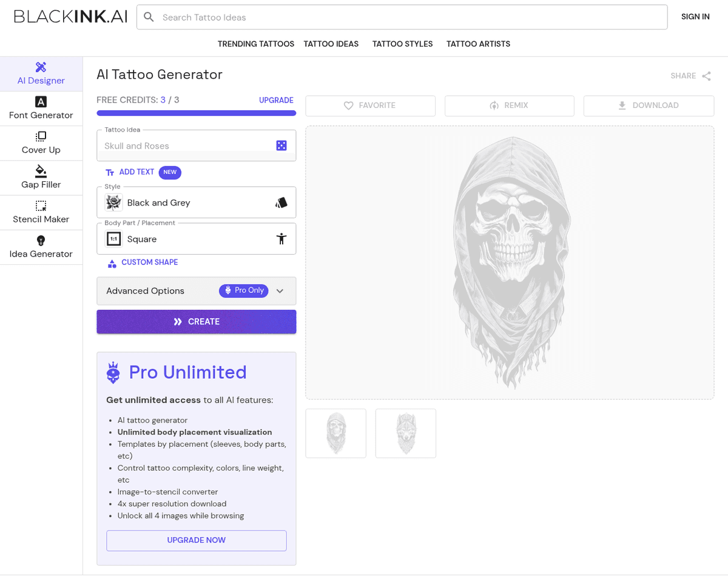Viewport: 728px width, 582px height.
Task: Expand the Advanced Options section
Action: click(x=280, y=291)
